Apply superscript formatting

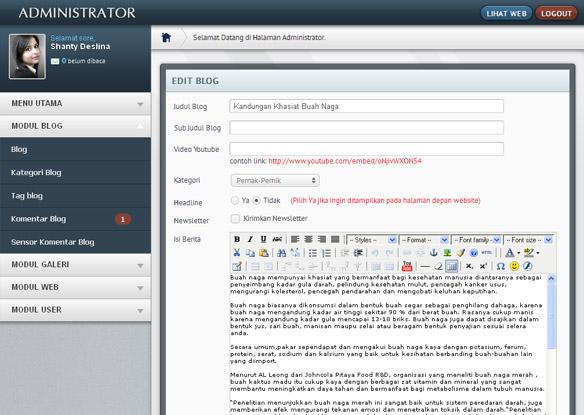tap(483, 266)
